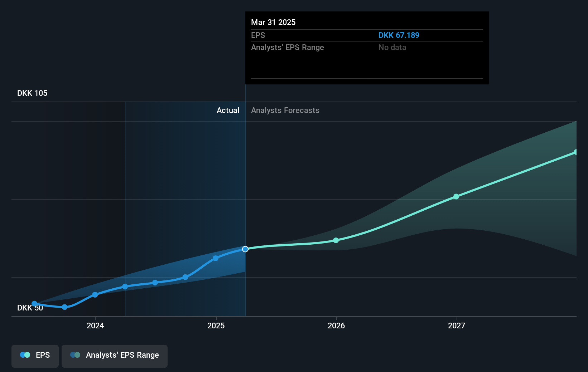Click the 2024 x-axis year label

coord(95,325)
